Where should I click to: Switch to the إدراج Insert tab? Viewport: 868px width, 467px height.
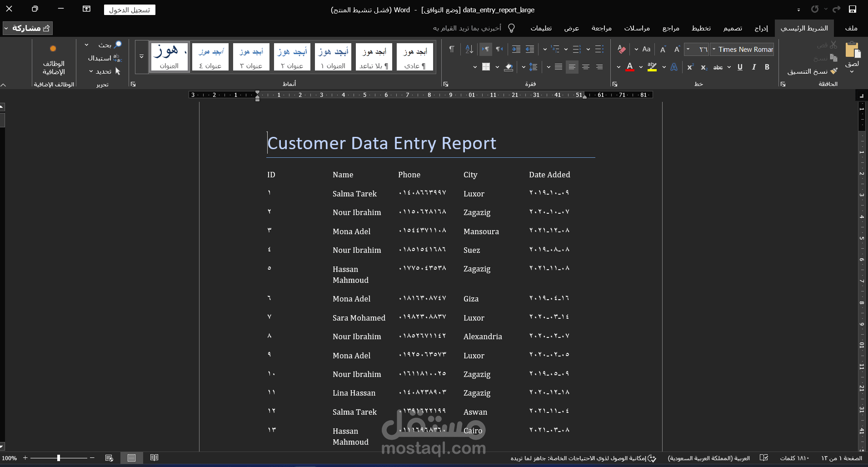point(762,28)
